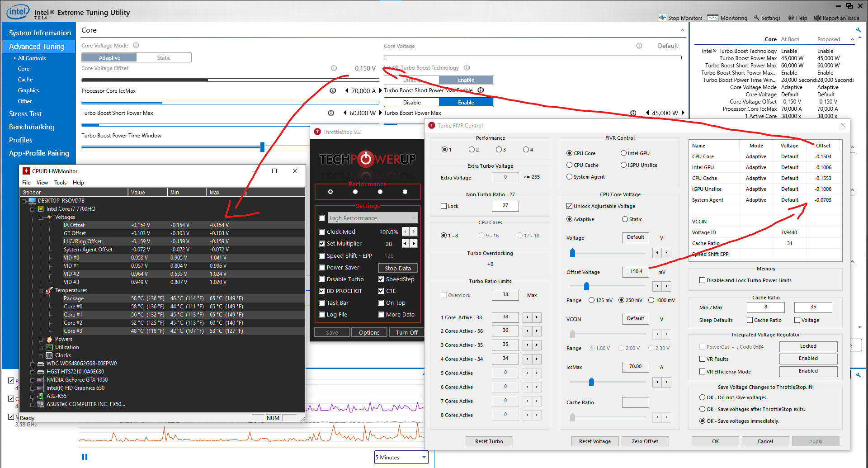Increase 1 Core Active ratio arrow

(x=537, y=317)
